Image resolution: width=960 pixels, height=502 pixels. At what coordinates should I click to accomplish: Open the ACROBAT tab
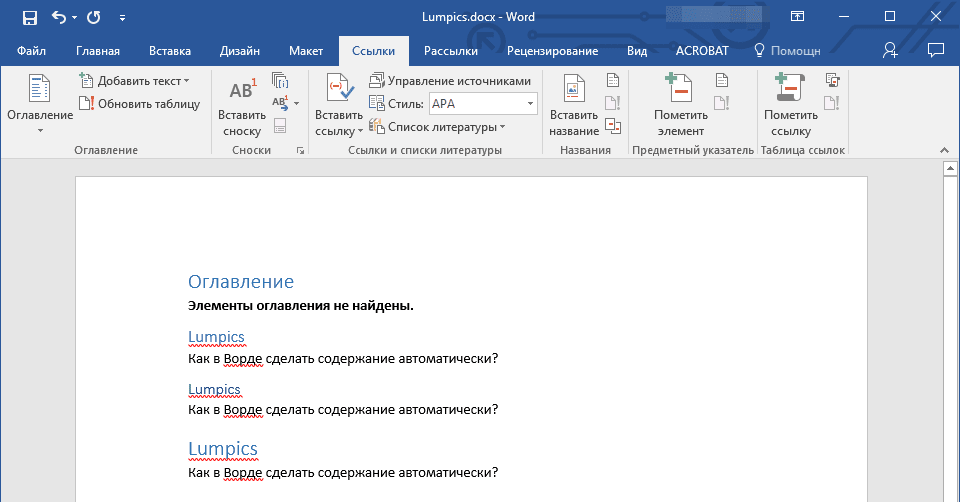coord(702,51)
